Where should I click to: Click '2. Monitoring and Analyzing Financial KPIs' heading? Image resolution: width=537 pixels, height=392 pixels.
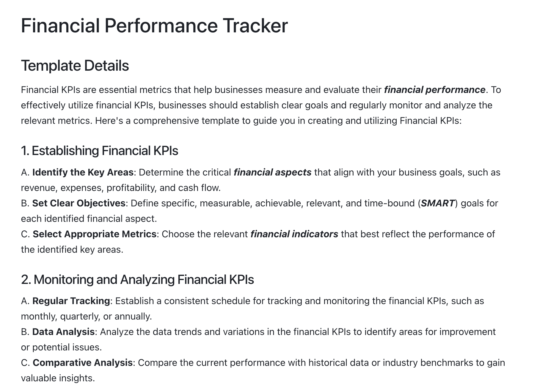coord(137,279)
